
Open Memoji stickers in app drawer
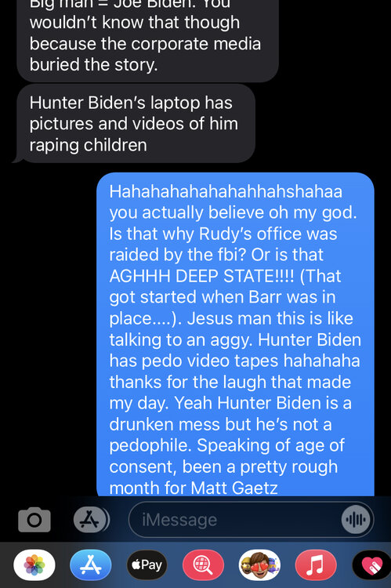[x=259, y=564]
